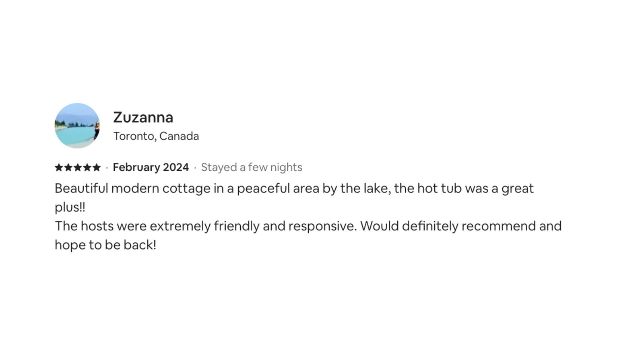This screenshot has height=358, width=644.
Task: Open the reviewer name Zuzanna
Action: [143, 117]
